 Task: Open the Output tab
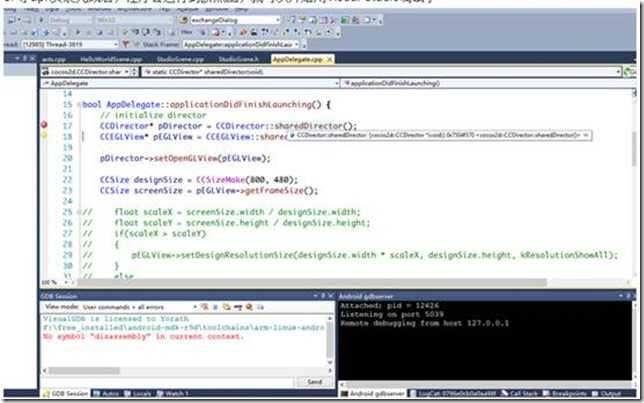(x=607, y=394)
